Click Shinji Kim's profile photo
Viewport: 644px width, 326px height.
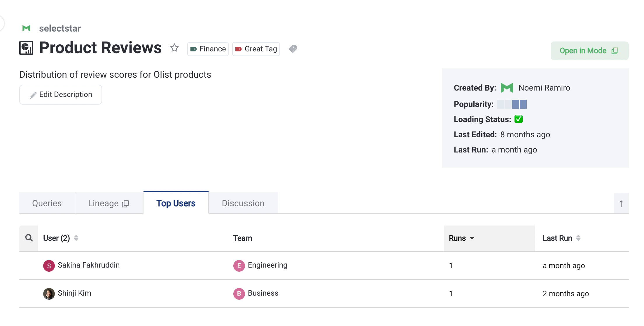tap(49, 294)
